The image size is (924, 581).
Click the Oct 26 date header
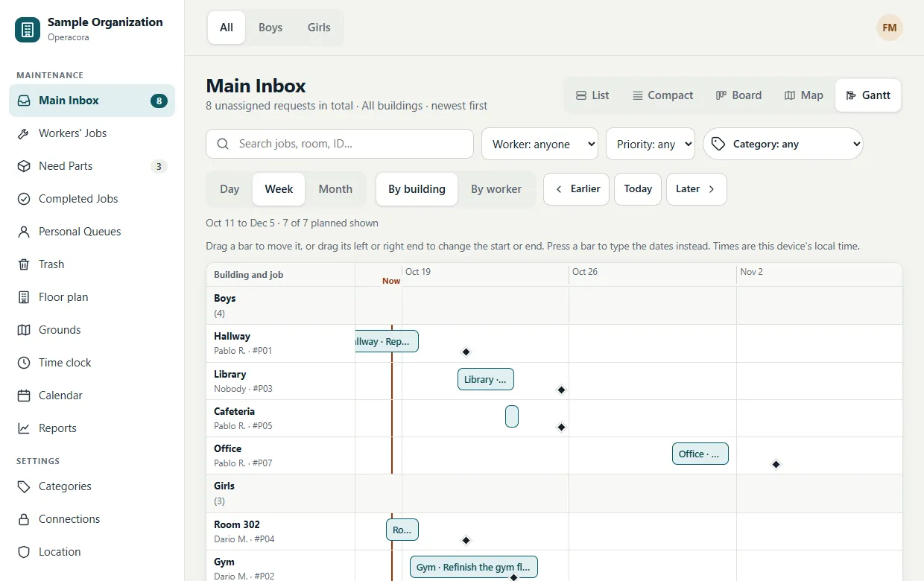(585, 272)
